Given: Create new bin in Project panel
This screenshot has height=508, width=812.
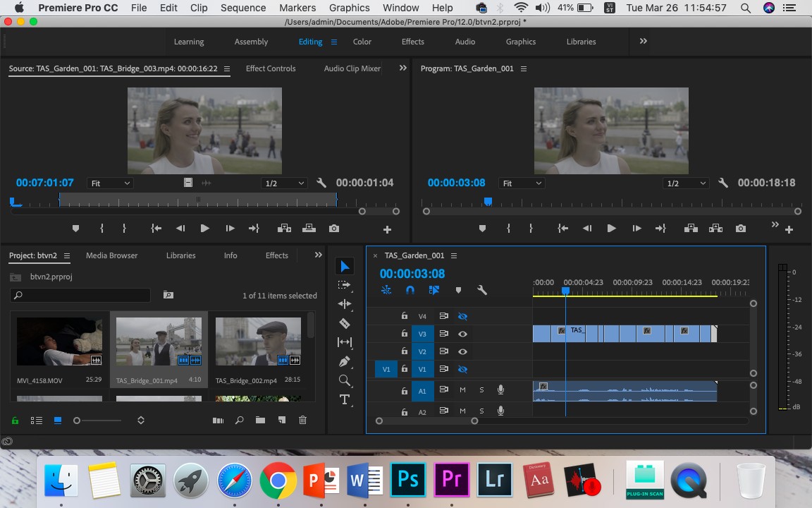Looking at the screenshot, I should click(x=261, y=421).
